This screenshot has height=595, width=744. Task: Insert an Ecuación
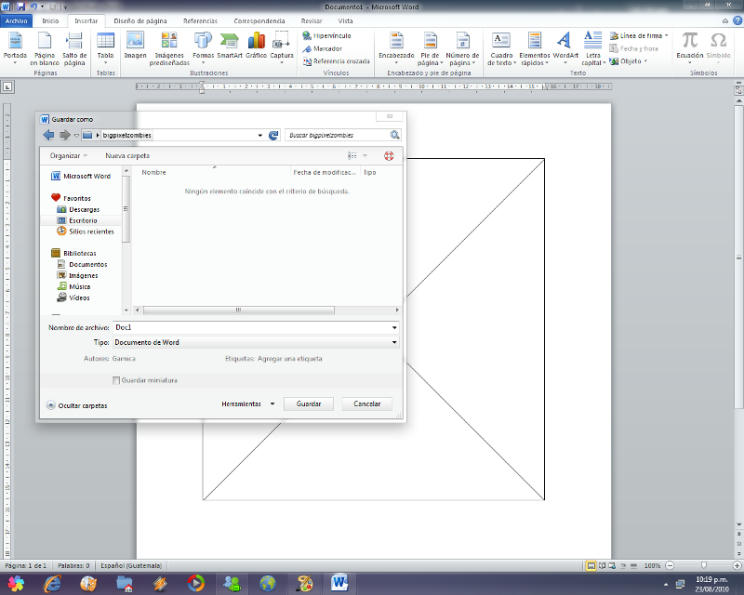pyautogui.click(x=690, y=48)
